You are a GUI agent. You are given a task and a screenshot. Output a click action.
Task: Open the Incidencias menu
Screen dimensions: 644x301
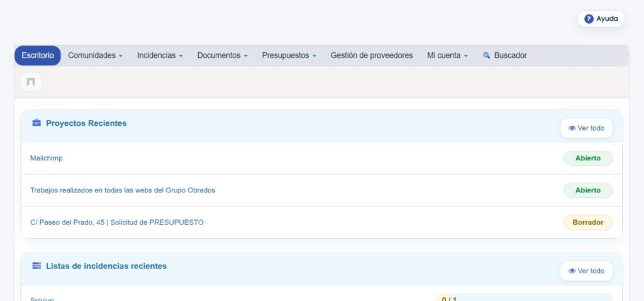160,55
